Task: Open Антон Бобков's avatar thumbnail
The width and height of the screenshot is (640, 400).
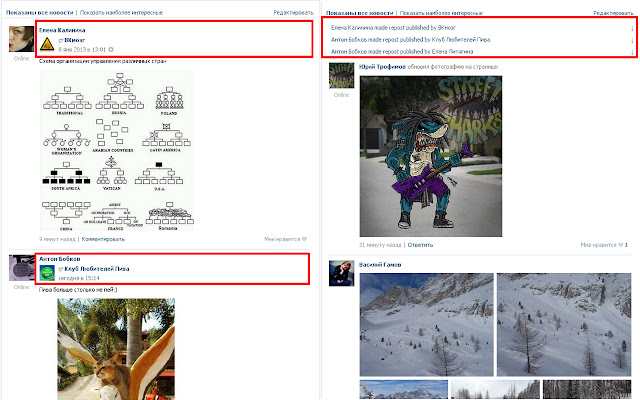Action: coord(21,268)
